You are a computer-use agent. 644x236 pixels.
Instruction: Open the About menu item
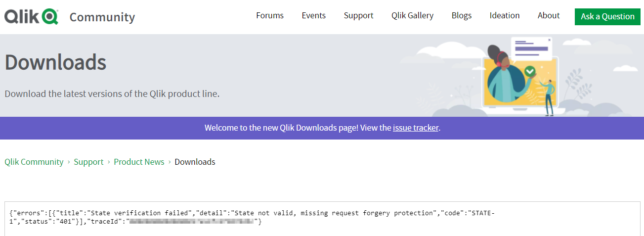point(549,16)
